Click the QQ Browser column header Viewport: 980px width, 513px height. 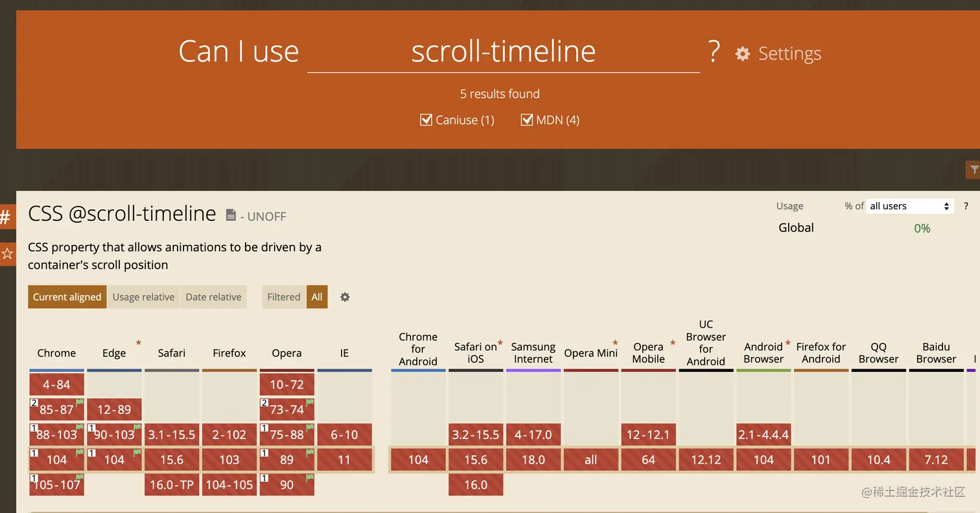[x=879, y=353]
